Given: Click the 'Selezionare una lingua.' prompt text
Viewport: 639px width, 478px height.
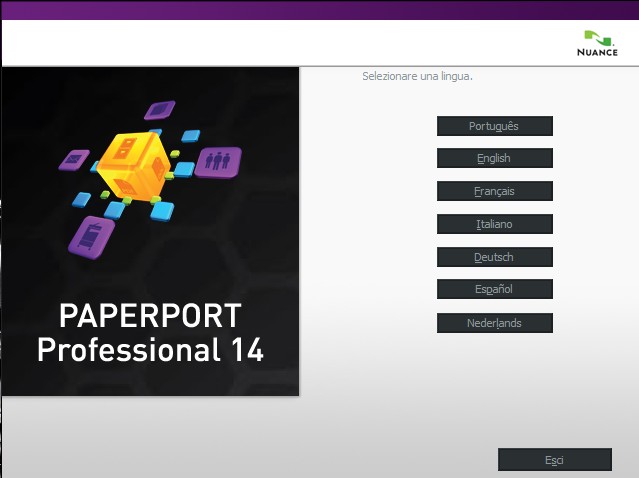Looking at the screenshot, I should (x=417, y=76).
